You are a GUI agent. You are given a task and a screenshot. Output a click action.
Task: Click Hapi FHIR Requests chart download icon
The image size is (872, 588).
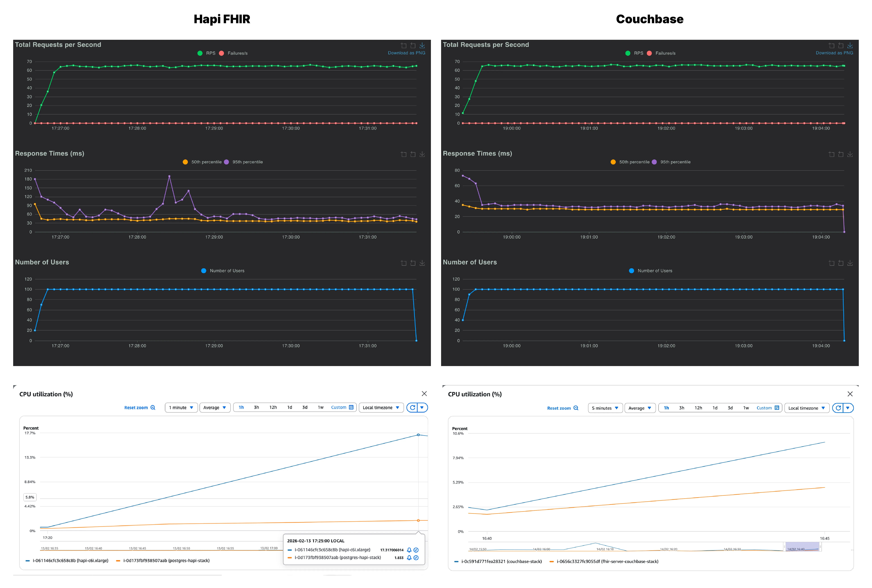pyautogui.click(x=422, y=45)
